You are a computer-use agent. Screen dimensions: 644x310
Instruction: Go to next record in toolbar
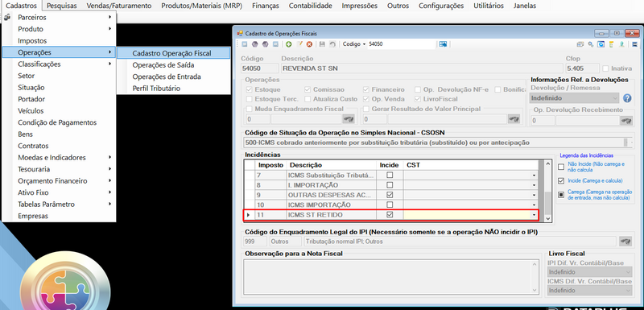tap(266, 44)
